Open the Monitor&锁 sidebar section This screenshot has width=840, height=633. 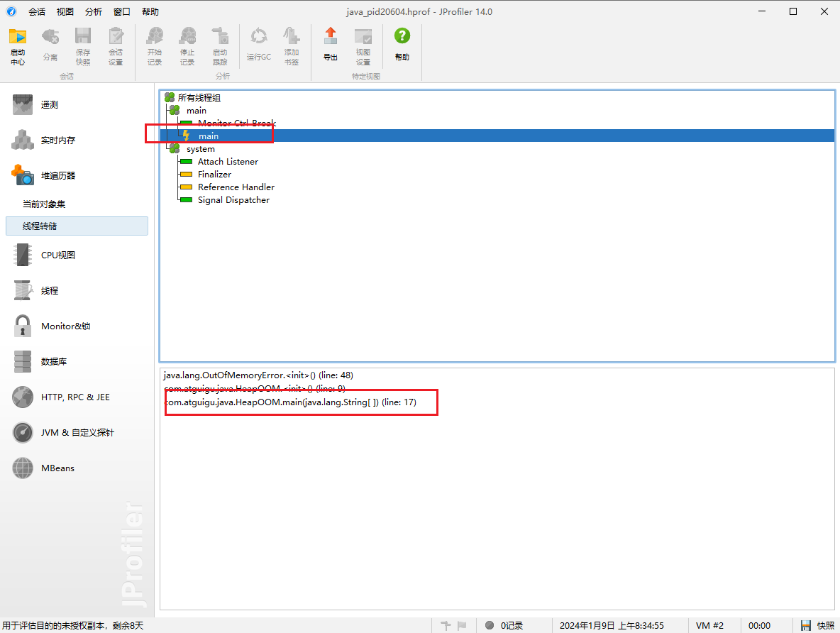[77, 326]
